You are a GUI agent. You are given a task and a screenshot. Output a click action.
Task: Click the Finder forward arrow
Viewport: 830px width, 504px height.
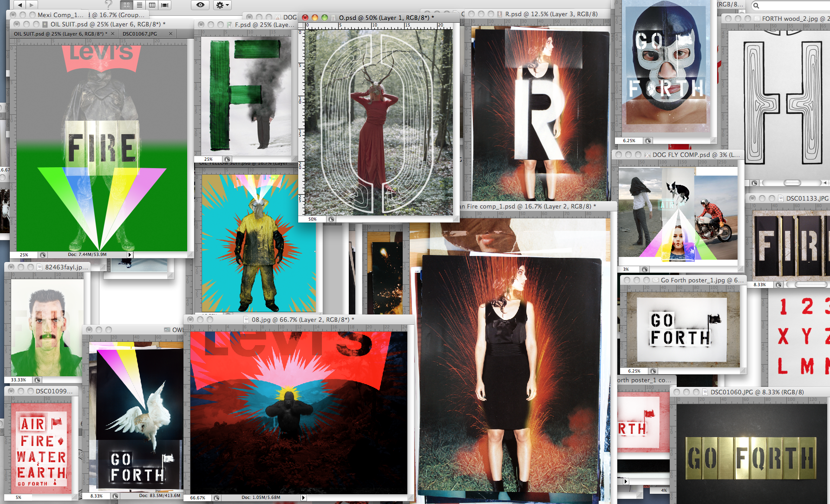(x=31, y=5)
